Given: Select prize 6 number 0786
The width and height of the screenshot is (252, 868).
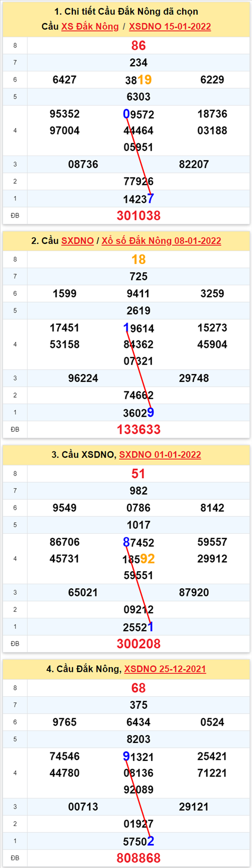Looking at the screenshot, I should coord(139,508).
